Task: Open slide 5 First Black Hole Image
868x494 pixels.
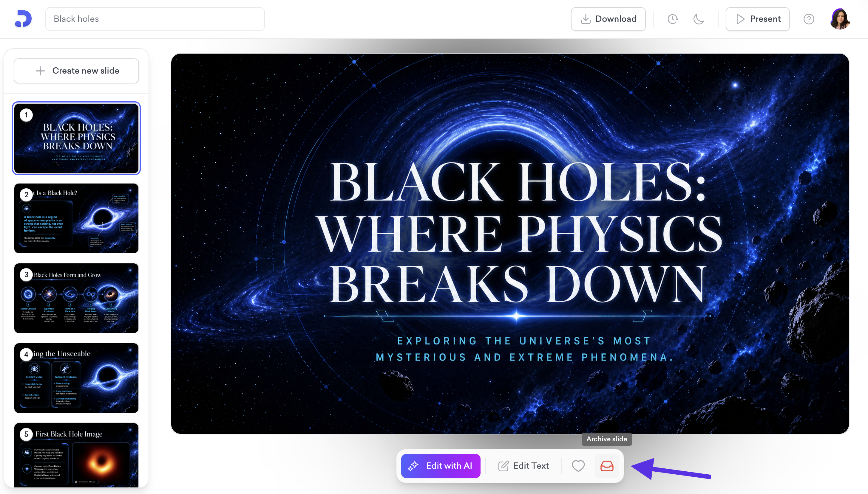Action: 76,455
